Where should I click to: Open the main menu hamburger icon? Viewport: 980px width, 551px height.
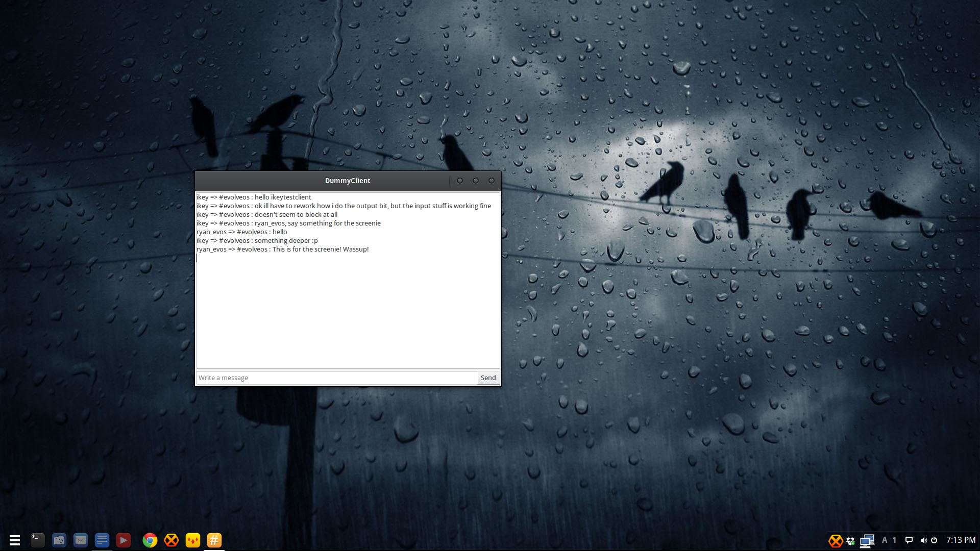[x=15, y=540]
